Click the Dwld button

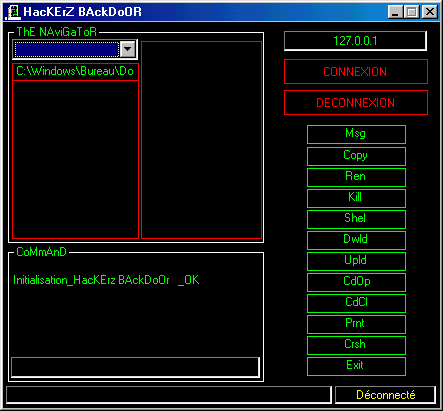(356, 240)
